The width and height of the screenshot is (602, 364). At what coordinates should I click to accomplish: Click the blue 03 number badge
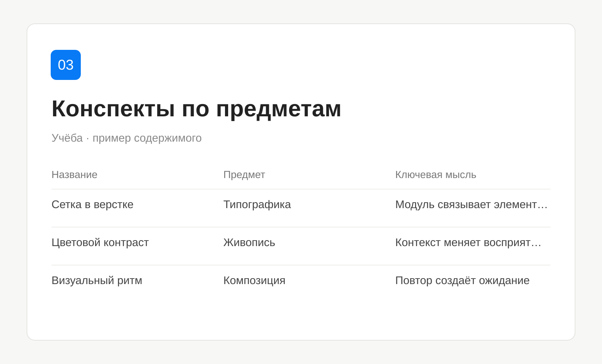66,65
